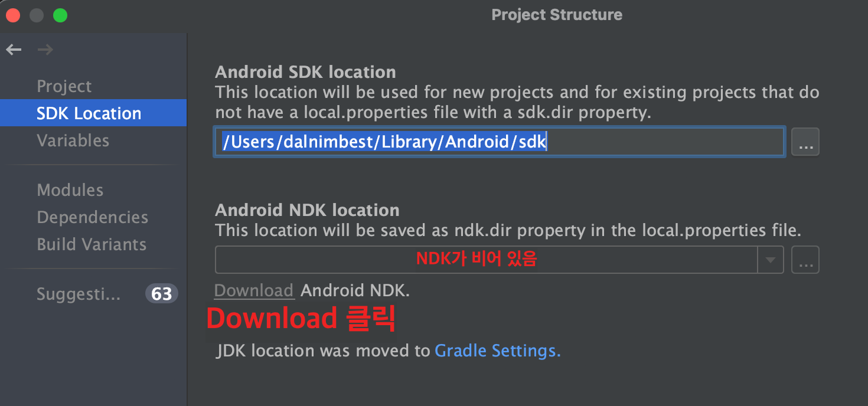868x406 pixels.
Task: Click the 'JDK location was moved to' text
Action: (323, 351)
